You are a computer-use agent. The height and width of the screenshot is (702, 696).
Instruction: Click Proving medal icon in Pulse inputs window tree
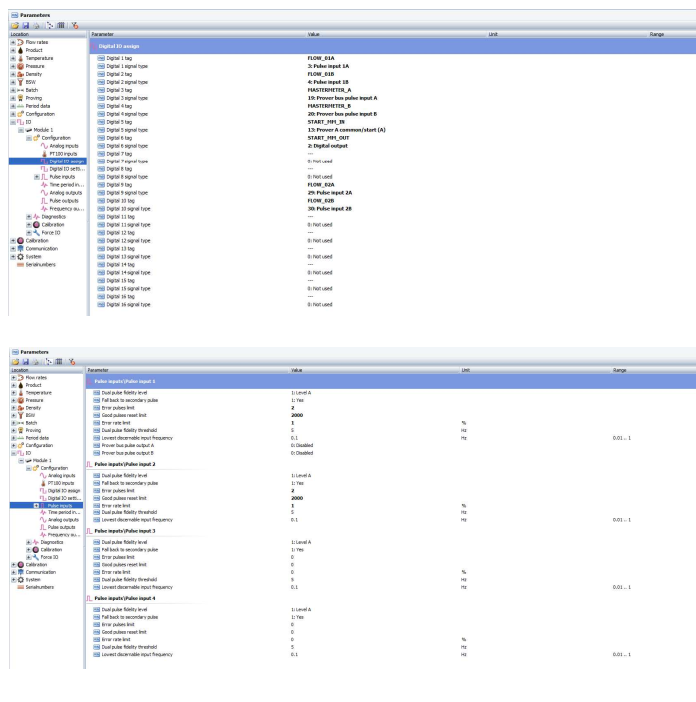20,430
